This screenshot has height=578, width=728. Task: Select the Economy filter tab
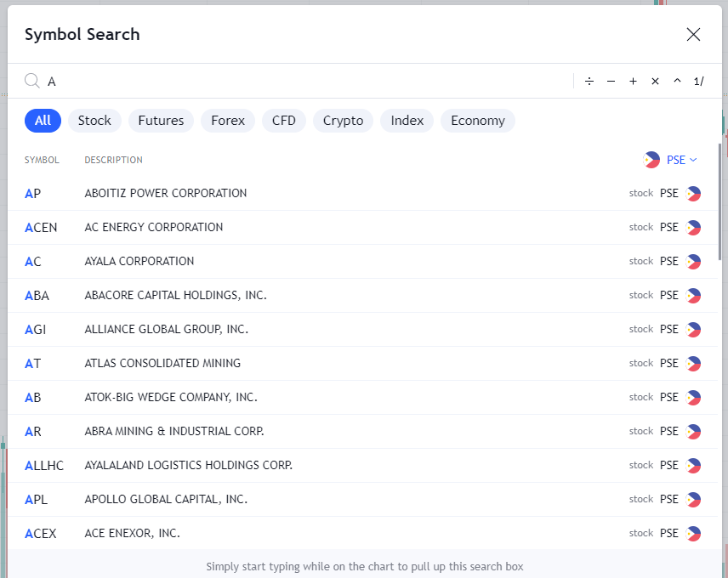coord(478,121)
